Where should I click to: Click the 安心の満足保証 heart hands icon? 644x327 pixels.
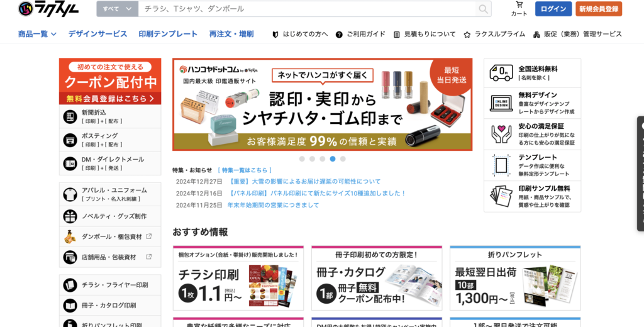[x=501, y=135]
